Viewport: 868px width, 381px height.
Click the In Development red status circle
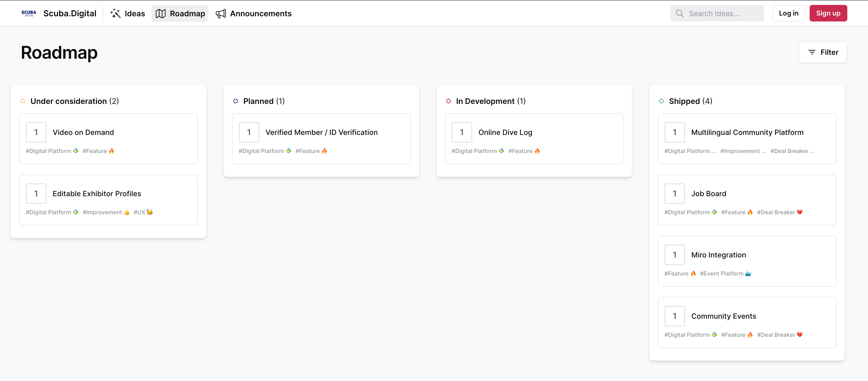448,101
